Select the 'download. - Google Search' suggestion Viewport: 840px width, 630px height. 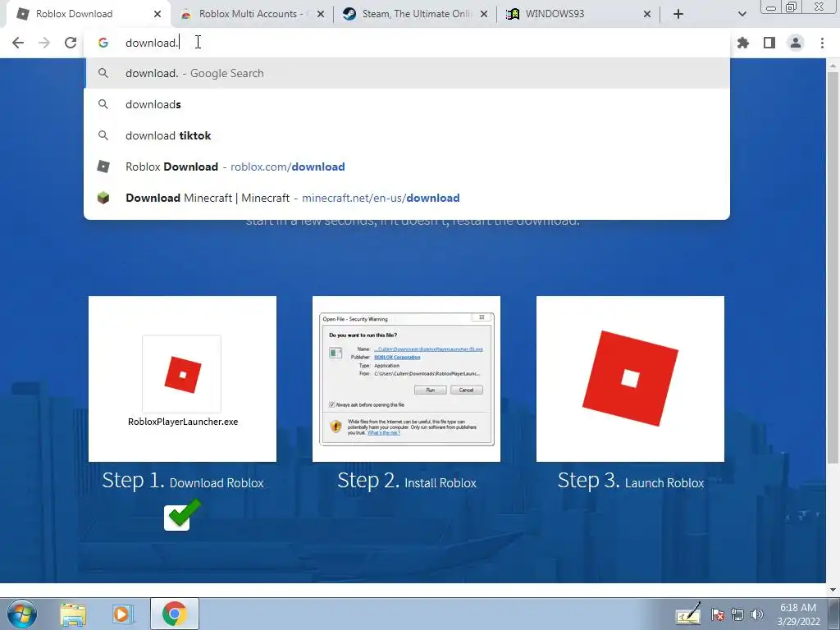[407, 73]
